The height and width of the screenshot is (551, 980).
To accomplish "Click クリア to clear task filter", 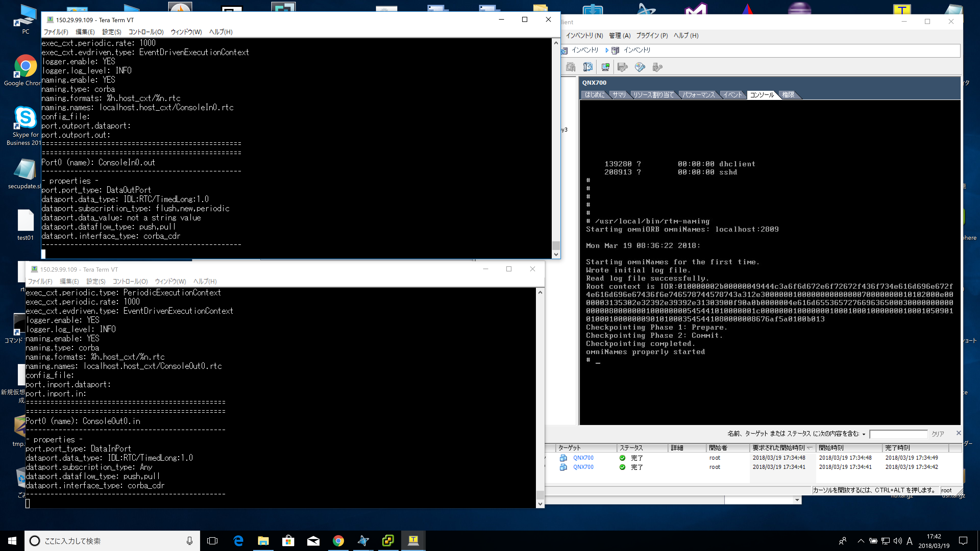I will coord(938,434).
